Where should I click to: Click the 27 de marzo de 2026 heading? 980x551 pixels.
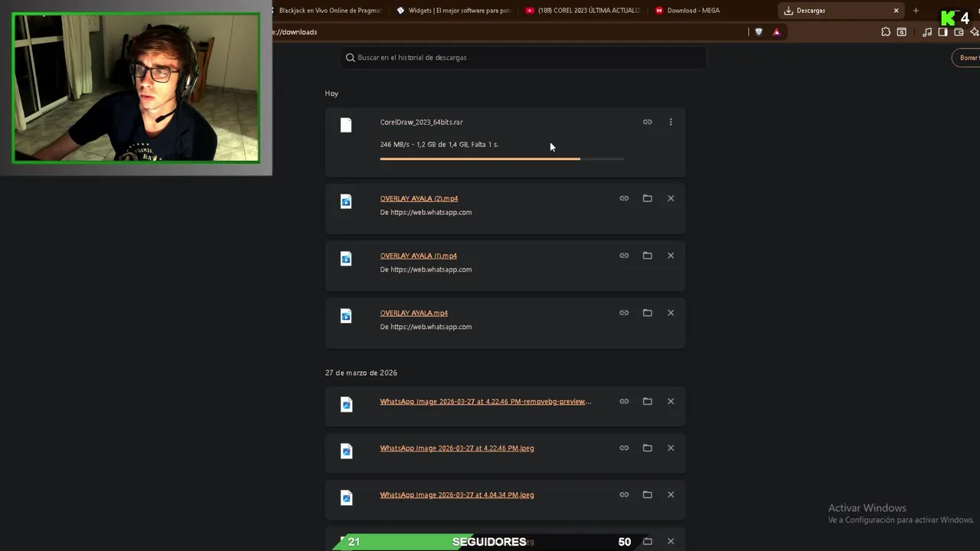(x=361, y=373)
